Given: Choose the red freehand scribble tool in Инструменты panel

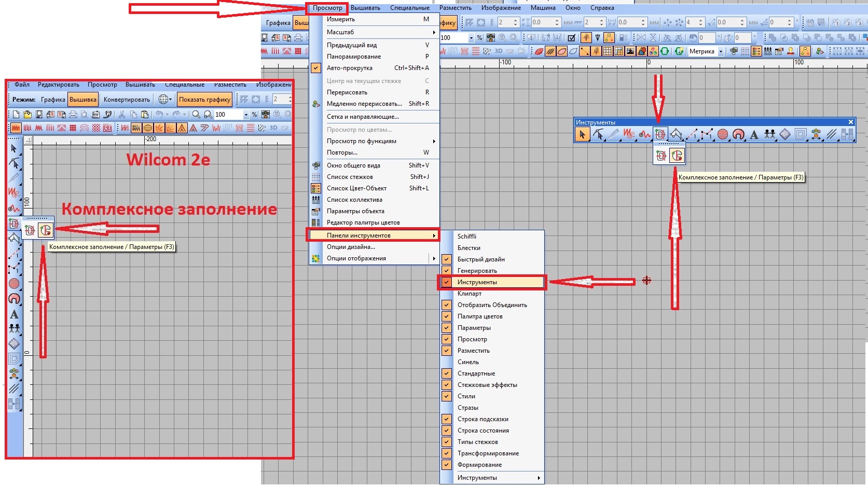Looking at the screenshot, I should [629, 135].
